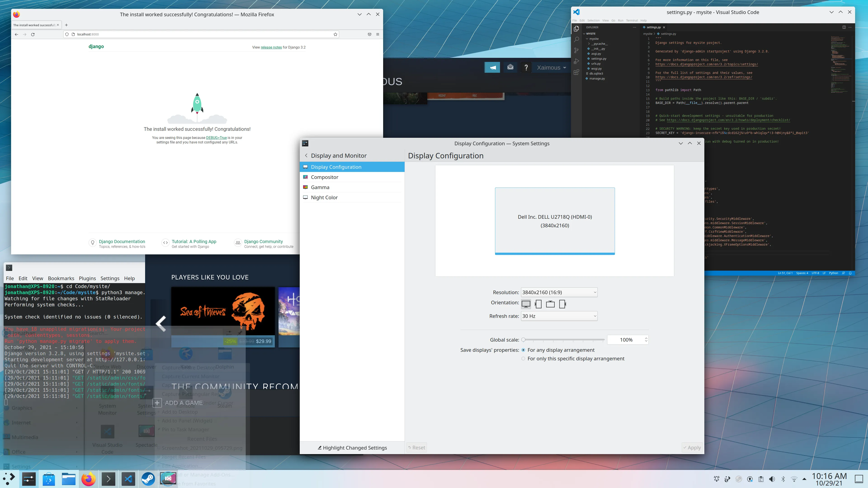Launch Steam from the taskbar

click(x=148, y=479)
